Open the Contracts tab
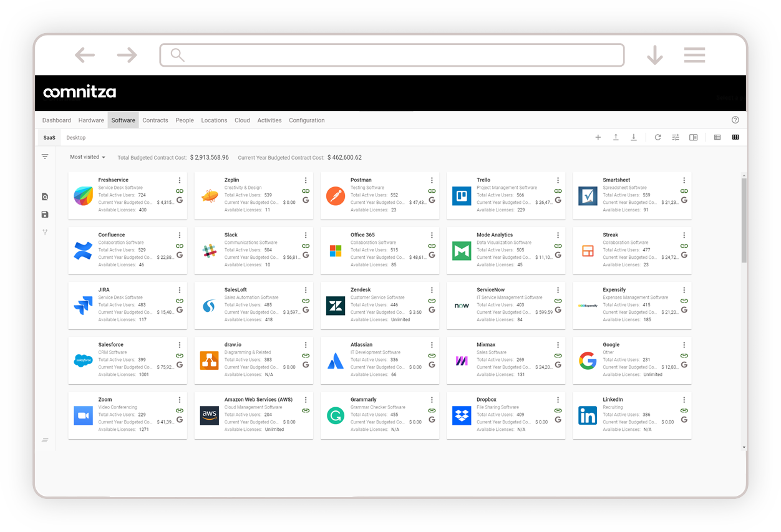781x532 pixels. [155, 120]
